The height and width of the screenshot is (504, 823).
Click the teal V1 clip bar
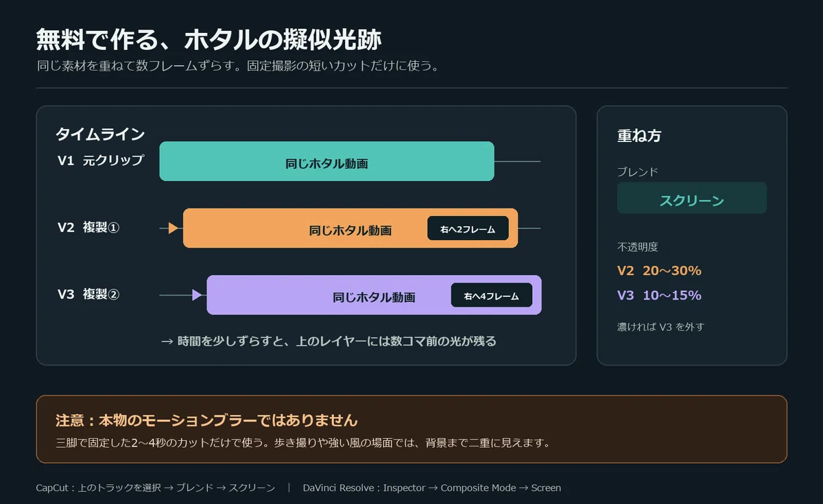point(326,161)
